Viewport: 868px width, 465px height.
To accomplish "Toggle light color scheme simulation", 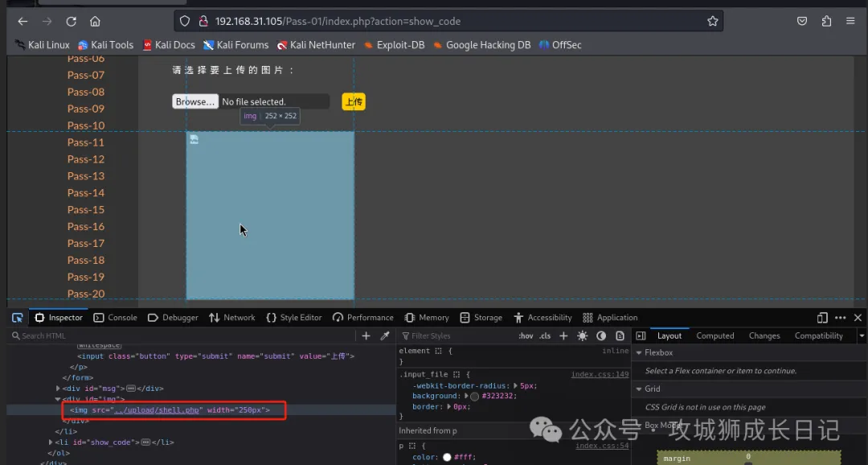I will [582, 335].
